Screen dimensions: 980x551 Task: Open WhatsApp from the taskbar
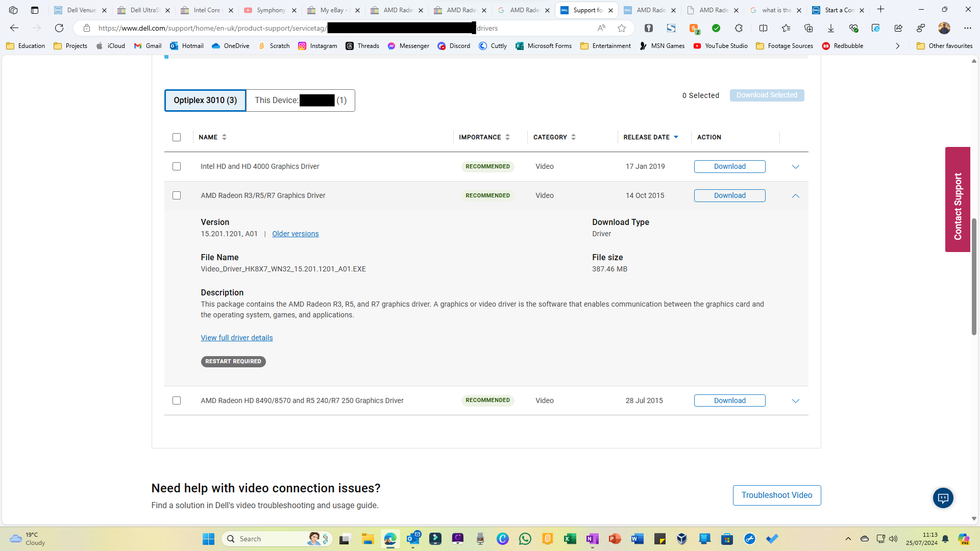point(525,539)
